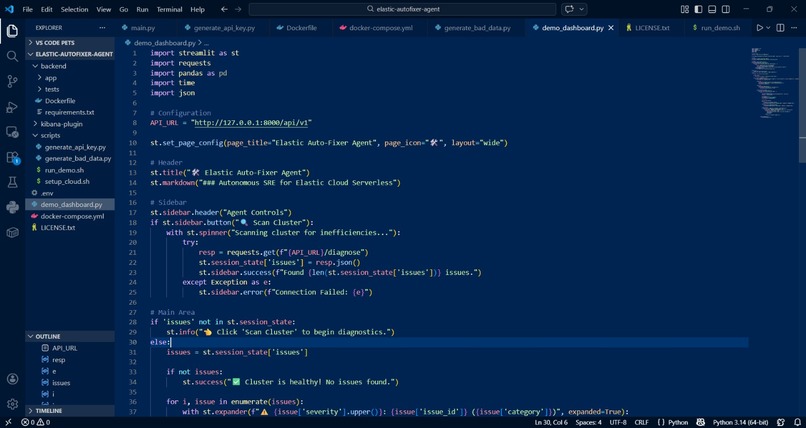This screenshot has width=806, height=428.
Task: Open the Accounts menu icon
Action: point(12,379)
